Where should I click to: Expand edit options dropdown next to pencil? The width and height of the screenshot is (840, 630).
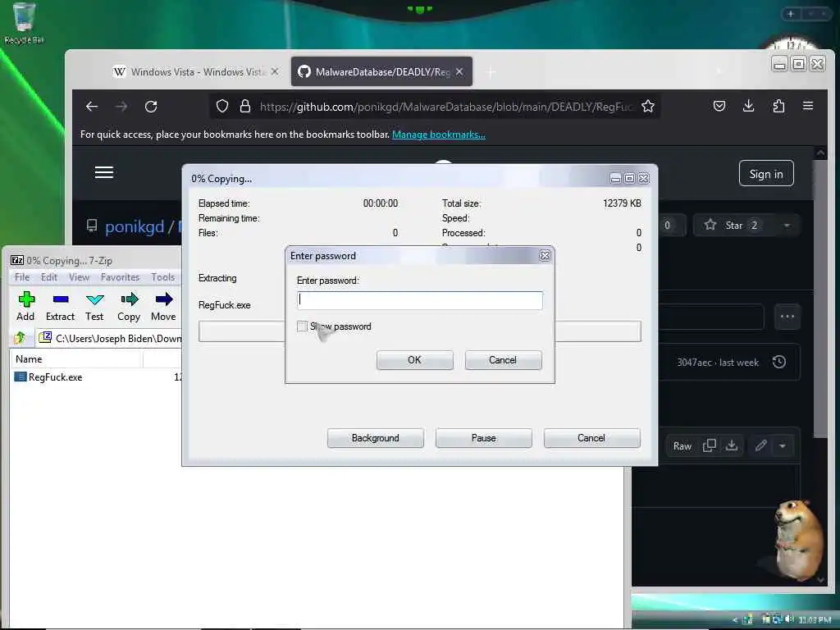[783, 445]
